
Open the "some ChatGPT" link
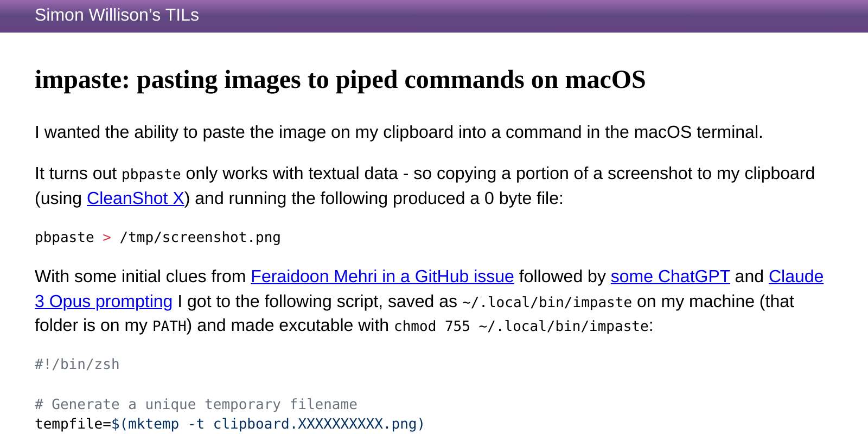pyautogui.click(x=670, y=277)
